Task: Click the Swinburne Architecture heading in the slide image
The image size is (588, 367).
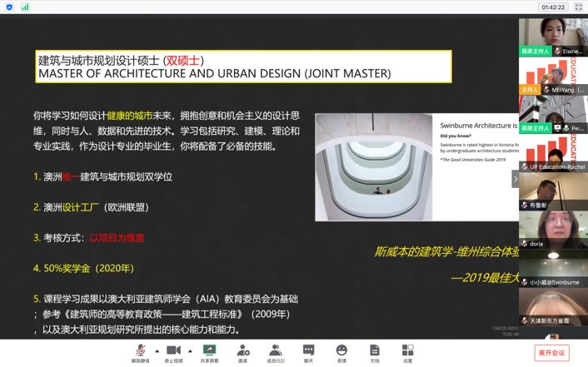Action: click(479, 126)
